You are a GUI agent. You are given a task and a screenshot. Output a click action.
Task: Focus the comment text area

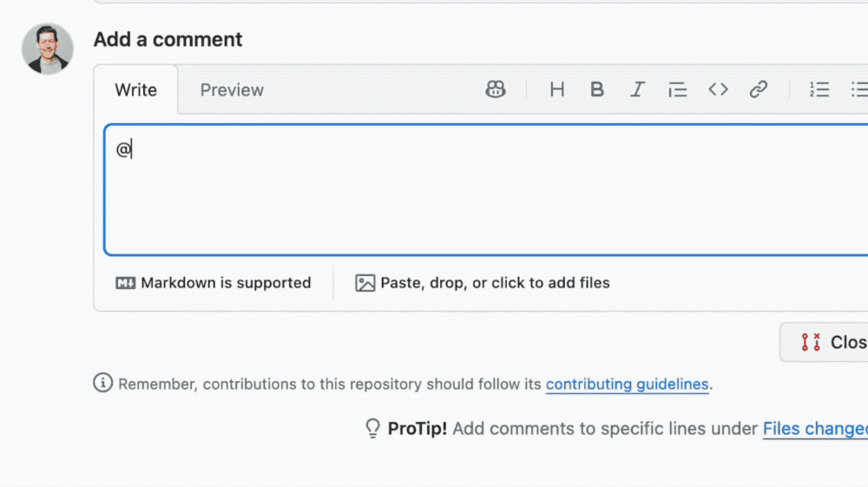[486, 191]
